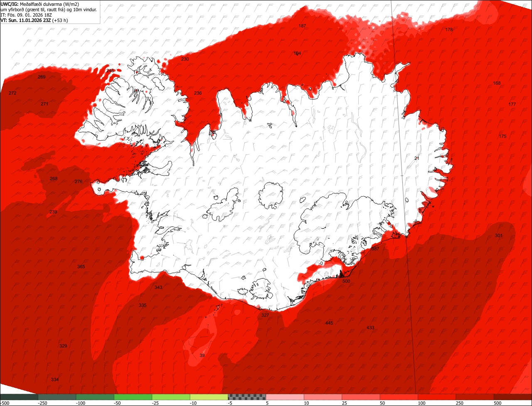Image resolution: width=532 pixels, height=406 pixels.
Task: Pick the darkest maroon swatch beyond 500
Action: 513,397
